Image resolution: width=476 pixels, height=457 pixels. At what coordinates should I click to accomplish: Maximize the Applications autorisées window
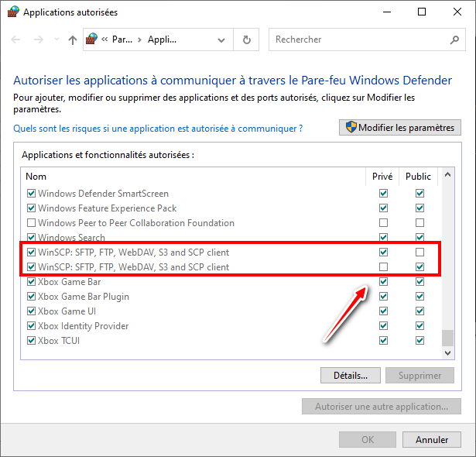click(x=422, y=12)
